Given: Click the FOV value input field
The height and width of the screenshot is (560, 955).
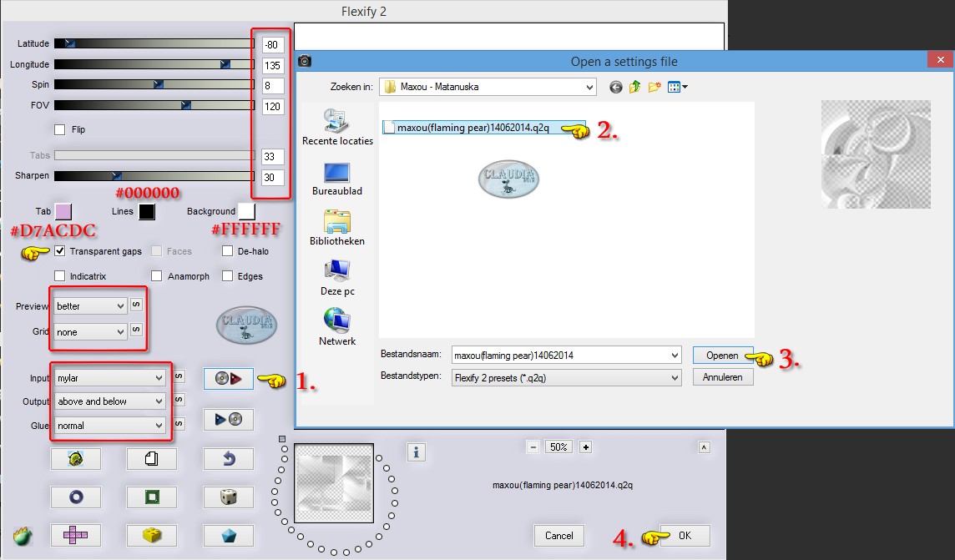Looking at the screenshot, I should coord(273,107).
